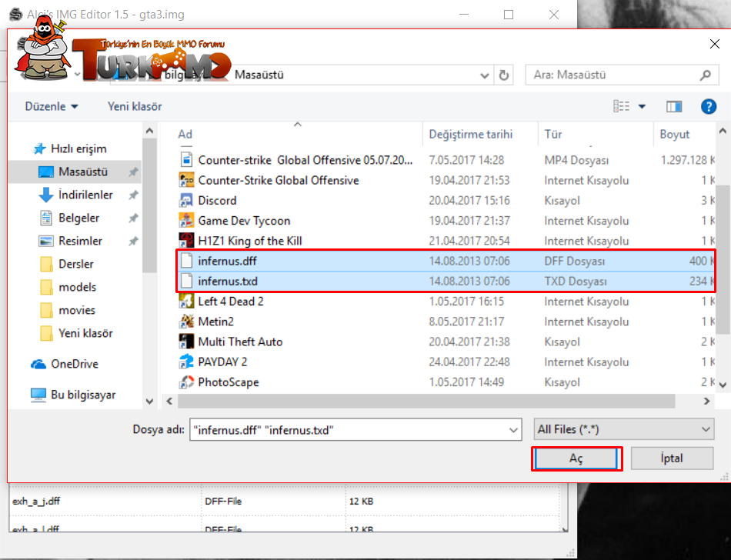Click the H1Z1 King of the Kill icon

point(186,241)
